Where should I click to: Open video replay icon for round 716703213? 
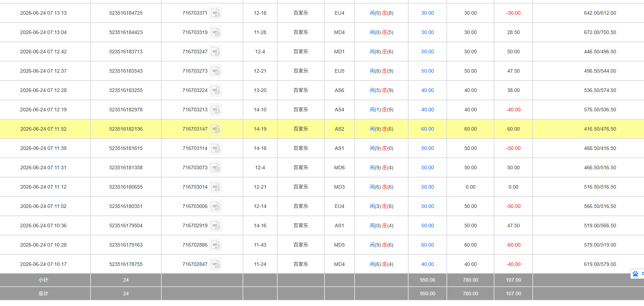[x=215, y=110]
